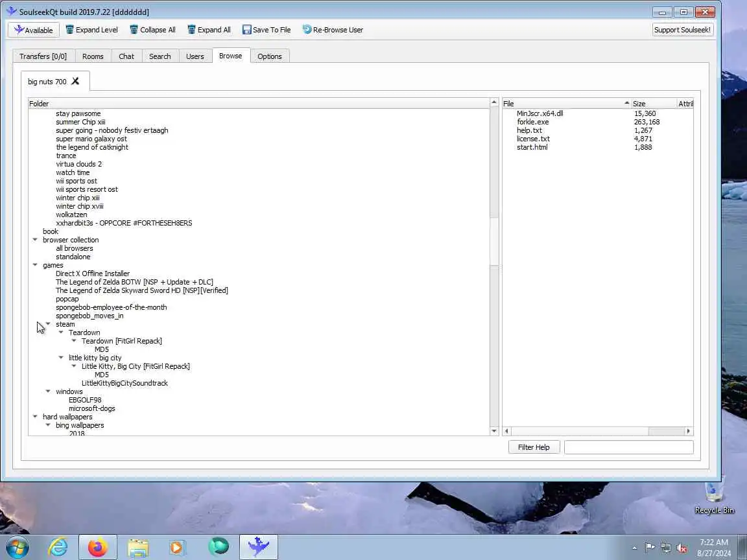Click the muted volume tray icon
747x560 pixels.
682,548
